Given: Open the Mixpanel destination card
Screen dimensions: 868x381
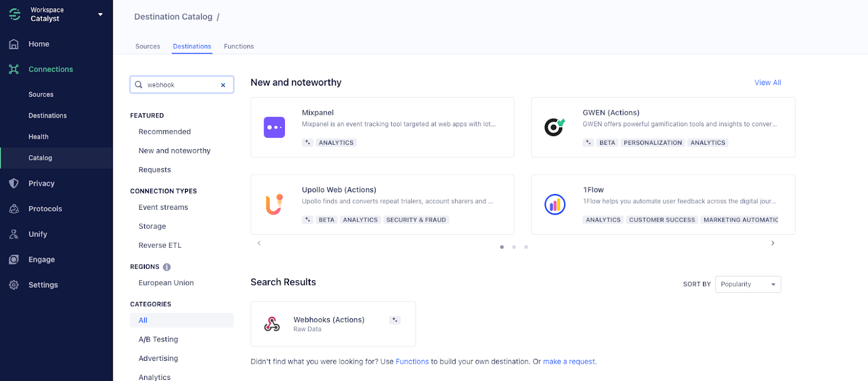Looking at the screenshot, I should (382, 127).
